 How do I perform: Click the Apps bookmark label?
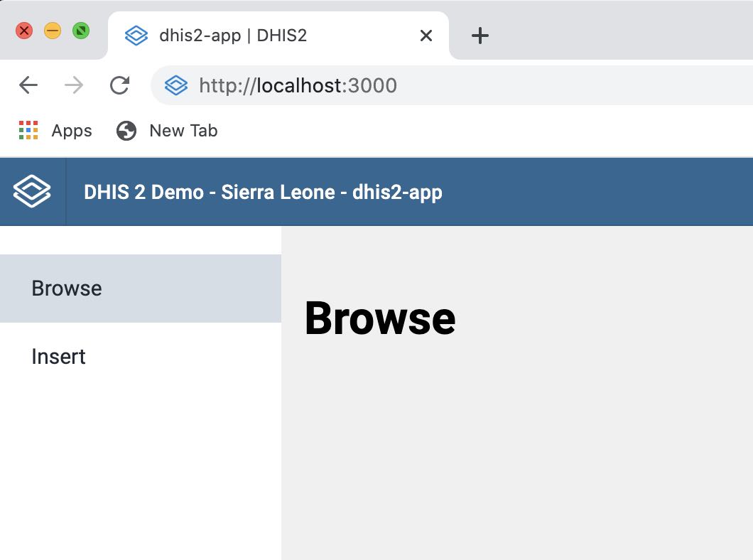pos(72,131)
